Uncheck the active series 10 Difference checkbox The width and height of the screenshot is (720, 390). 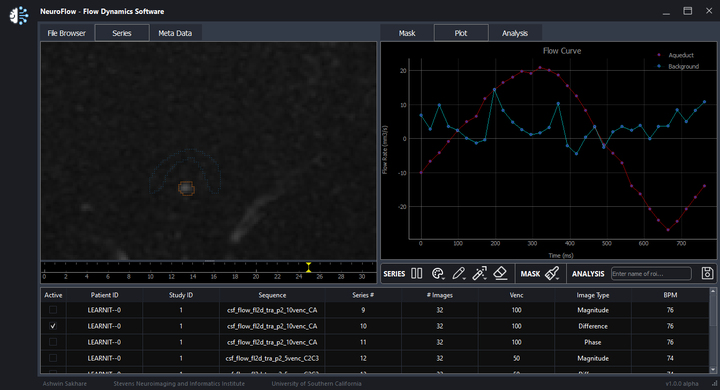pyautogui.click(x=53, y=326)
